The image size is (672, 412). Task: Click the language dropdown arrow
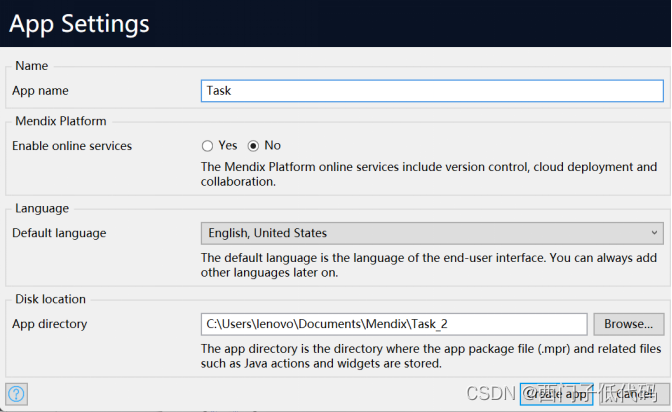coord(654,233)
